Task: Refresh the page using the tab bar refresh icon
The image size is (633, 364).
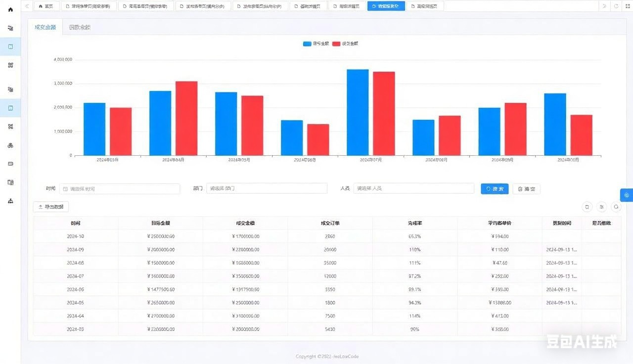Action: (616, 6)
